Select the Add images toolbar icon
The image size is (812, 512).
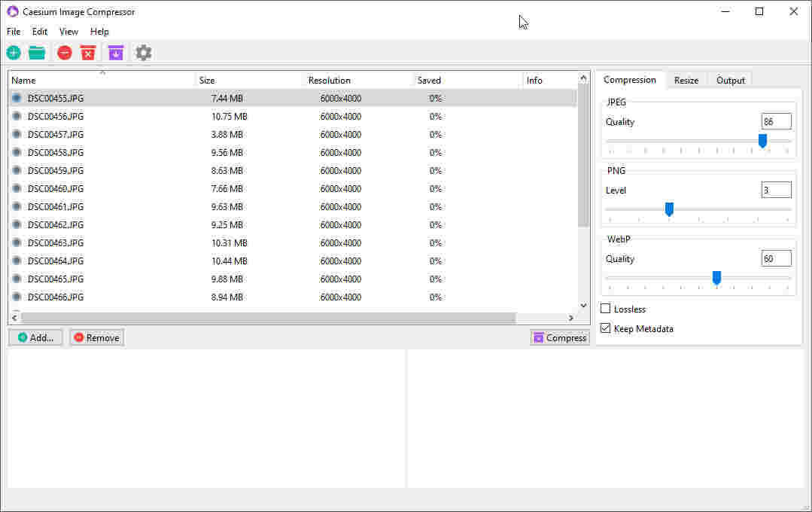(13, 53)
